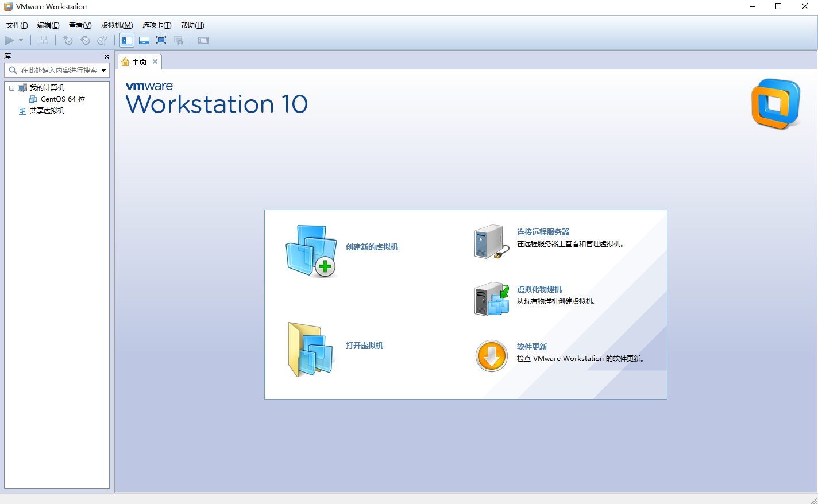Select 我的计算机 in the library tree
This screenshot has width=818, height=504.
click(47, 88)
